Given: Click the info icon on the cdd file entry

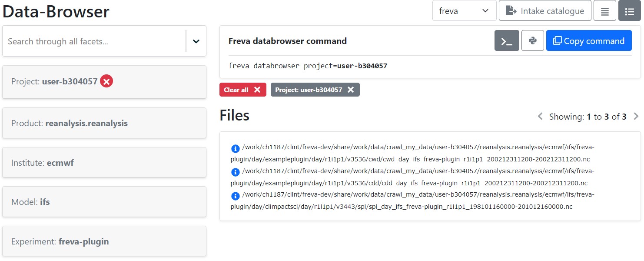Looking at the screenshot, I should pos(235,172).
